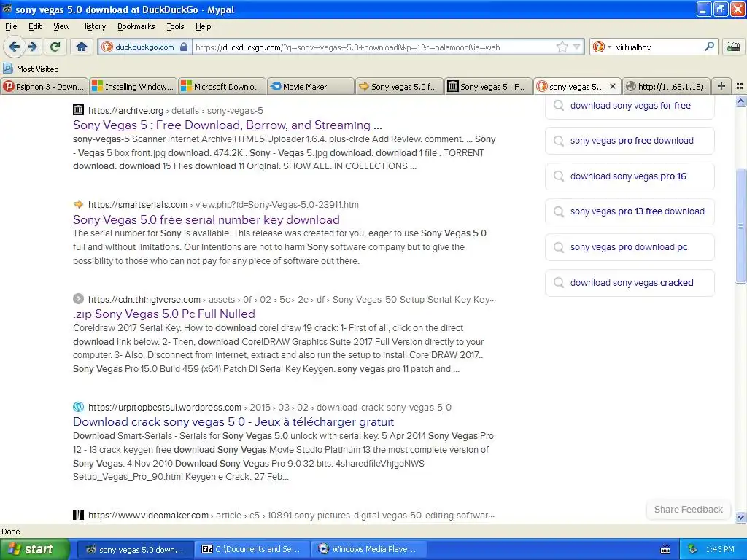Click wordpress favicon icon
This screenshot has width=747, height=560.
click(78, 407)
